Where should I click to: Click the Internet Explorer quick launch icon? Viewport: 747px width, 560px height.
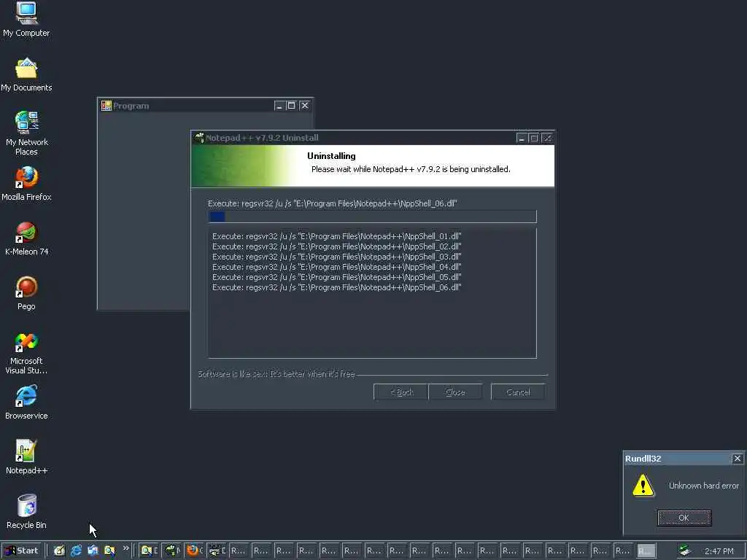(76, 551)
